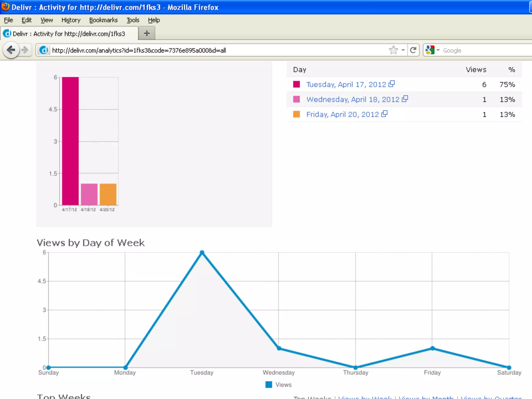Open the Bookmarks menu
Image resolution: width=532 pixels, height=399 pixels.
click(103, 20)
